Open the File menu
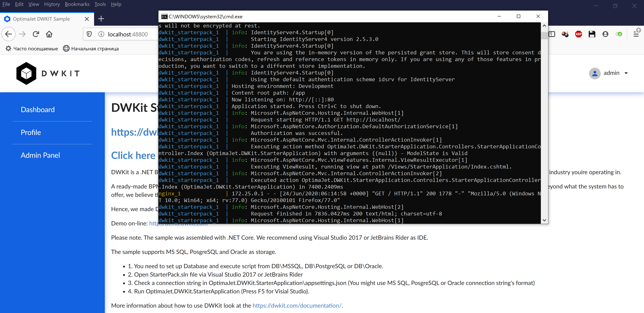This screenshot has height=313, width=644. click(6, 4)
